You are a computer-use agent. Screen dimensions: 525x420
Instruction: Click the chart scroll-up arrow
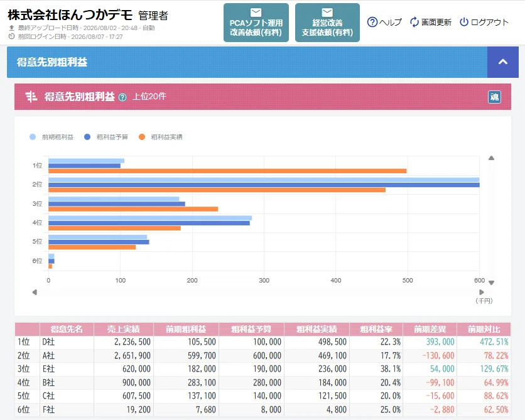(491, 158)
